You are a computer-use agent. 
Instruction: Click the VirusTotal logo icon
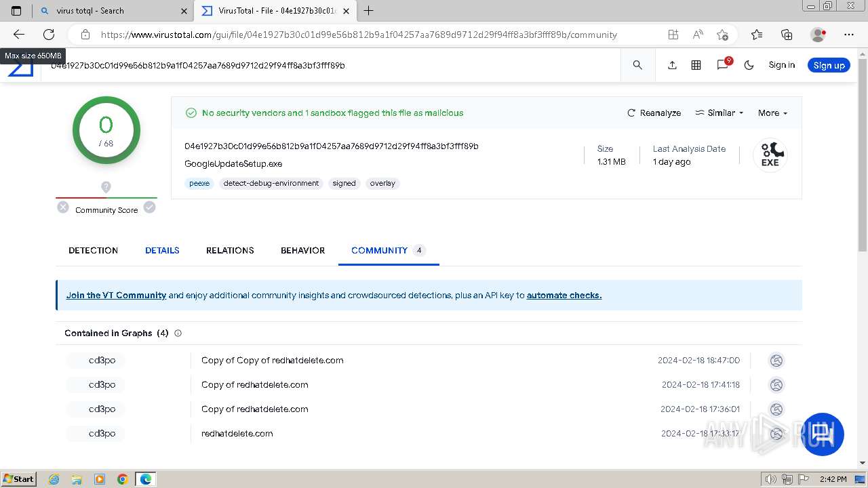click(x=20, y=68)
